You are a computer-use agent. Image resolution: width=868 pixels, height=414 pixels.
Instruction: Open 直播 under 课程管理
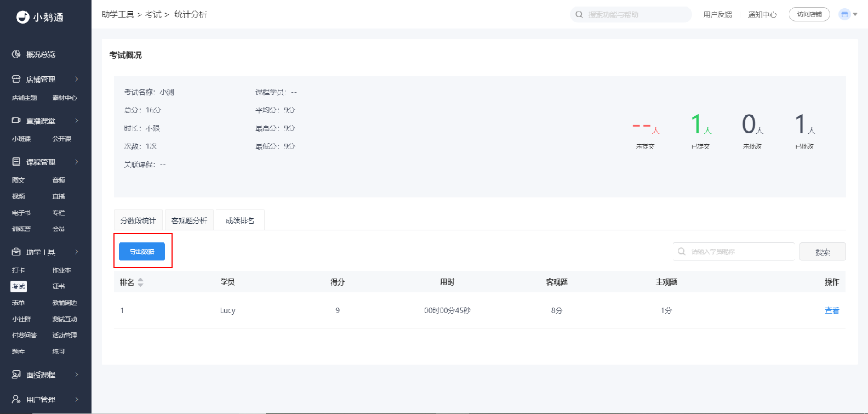[59, 196]
